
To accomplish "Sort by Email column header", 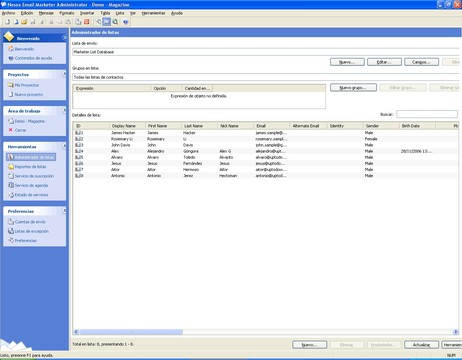I will tap(272, 126).
